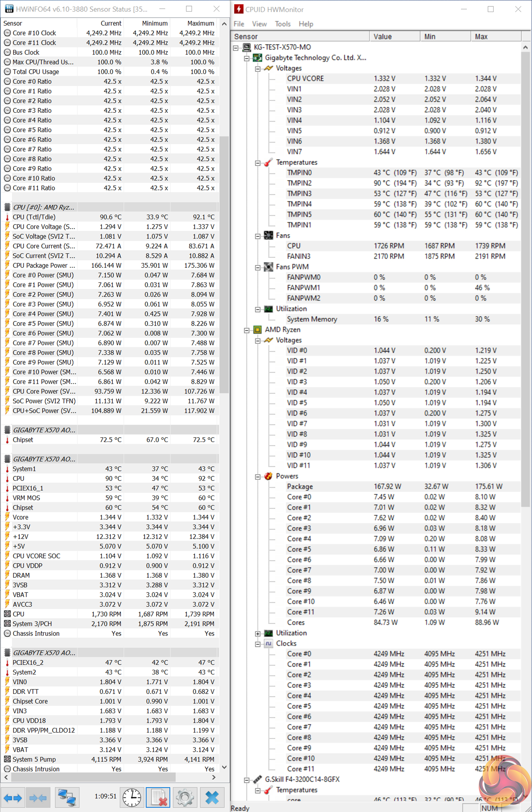This screenshot has width=532, height=812.
Task: Click the Max column header in HWMonitor
Action: (x=496, y=36)
